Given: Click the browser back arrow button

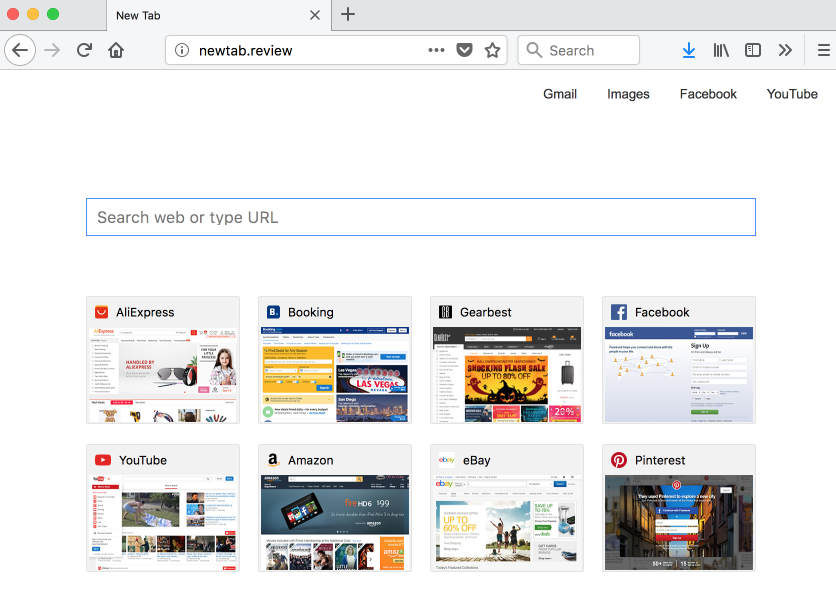Looking at the screenshot, I should [x=20, y=50].
